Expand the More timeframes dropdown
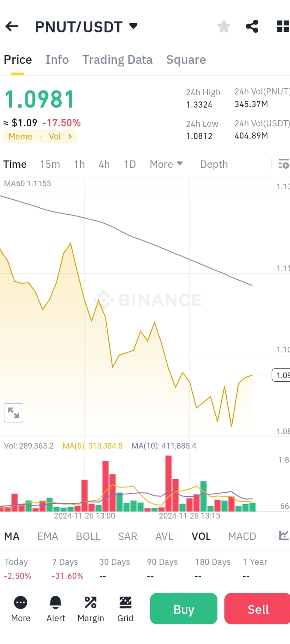The height and width of the screenshot is (644, 290). [x=166, y=164]
